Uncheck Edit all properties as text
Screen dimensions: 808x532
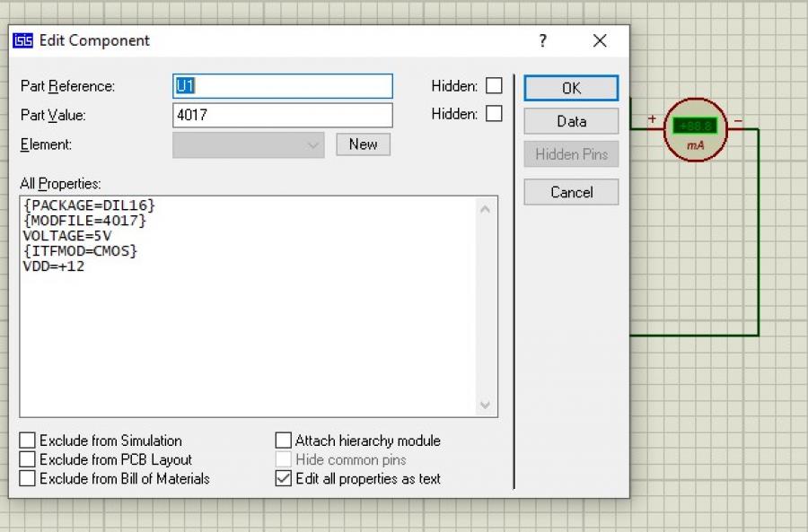[284, 479]
